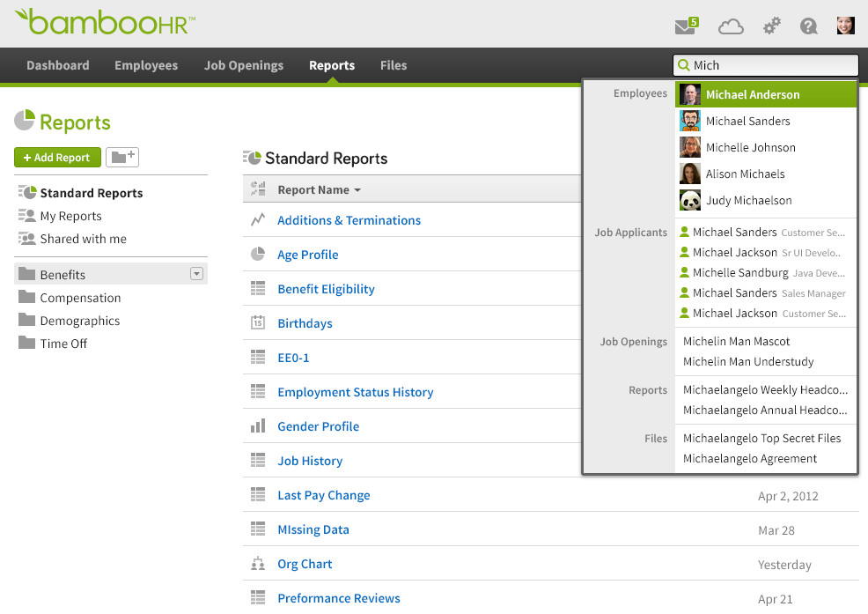Open the settings gears icon

click(771, 26)
